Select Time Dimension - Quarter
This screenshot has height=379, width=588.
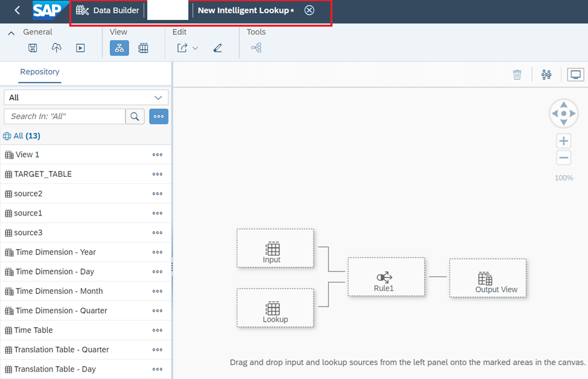pyautogui.click(x=86, y=310)
